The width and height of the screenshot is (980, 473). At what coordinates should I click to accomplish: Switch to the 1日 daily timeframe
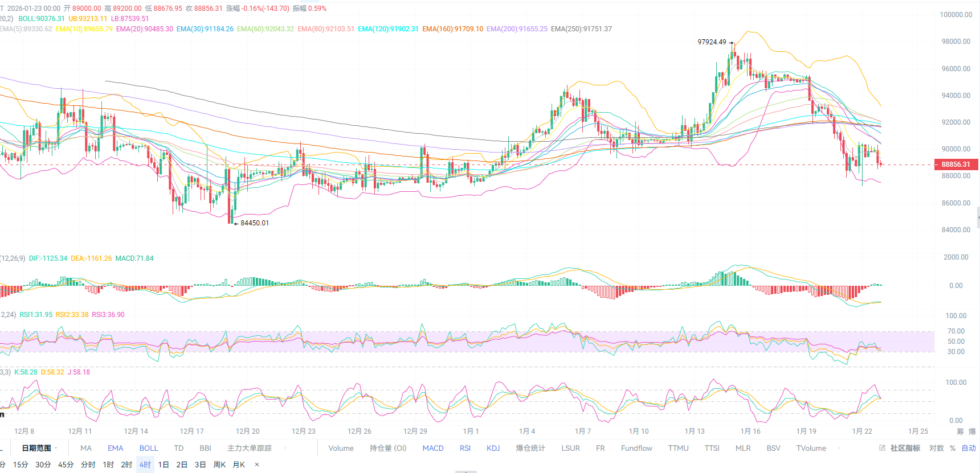click(164, 464)
